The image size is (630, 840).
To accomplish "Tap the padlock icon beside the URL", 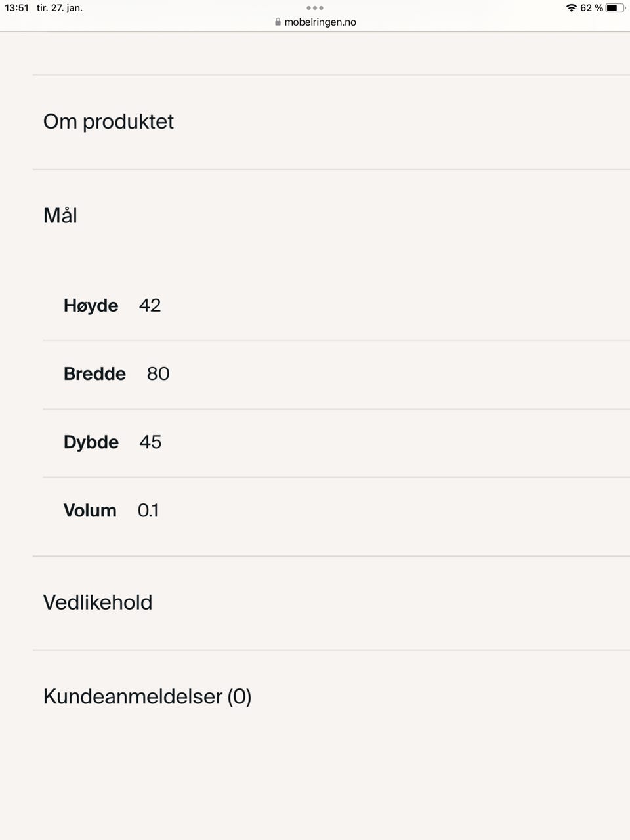I will click(278, 22).
